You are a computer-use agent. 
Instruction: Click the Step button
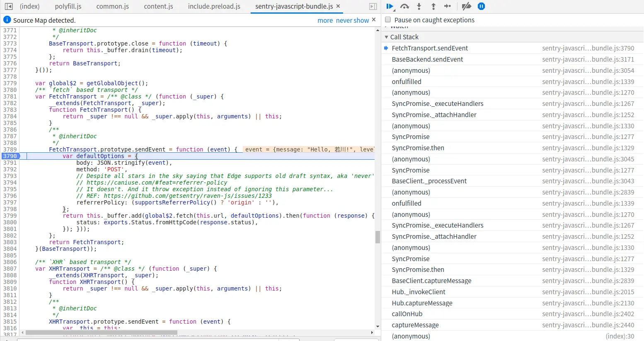[x=448, y=6]
